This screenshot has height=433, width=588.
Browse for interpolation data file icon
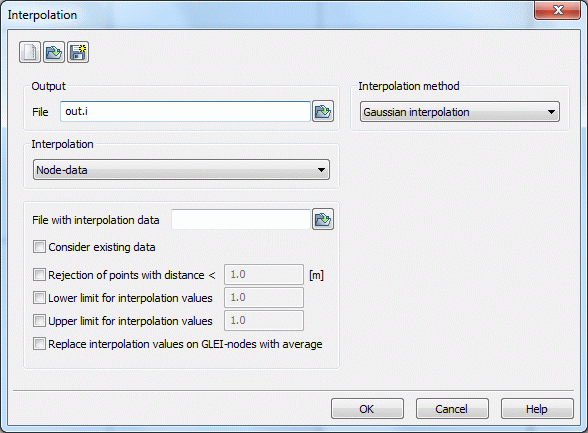[x=323, y=219]
